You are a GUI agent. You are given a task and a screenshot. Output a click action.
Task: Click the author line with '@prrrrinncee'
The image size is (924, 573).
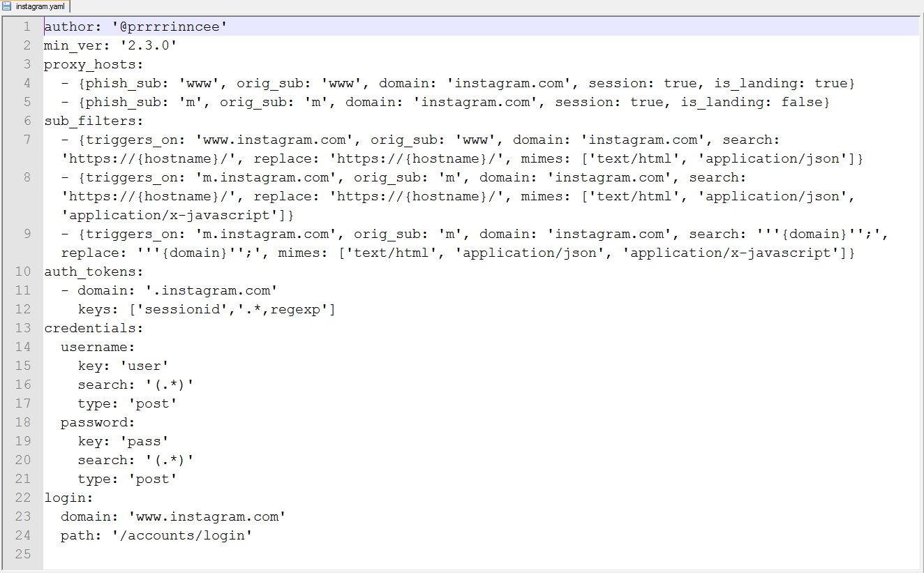click(136, 27)
